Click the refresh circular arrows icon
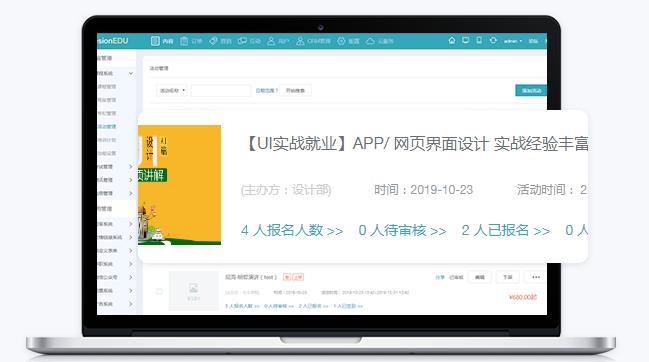The width and height of the screenshot is (649, 362). (x=493, y=40)
